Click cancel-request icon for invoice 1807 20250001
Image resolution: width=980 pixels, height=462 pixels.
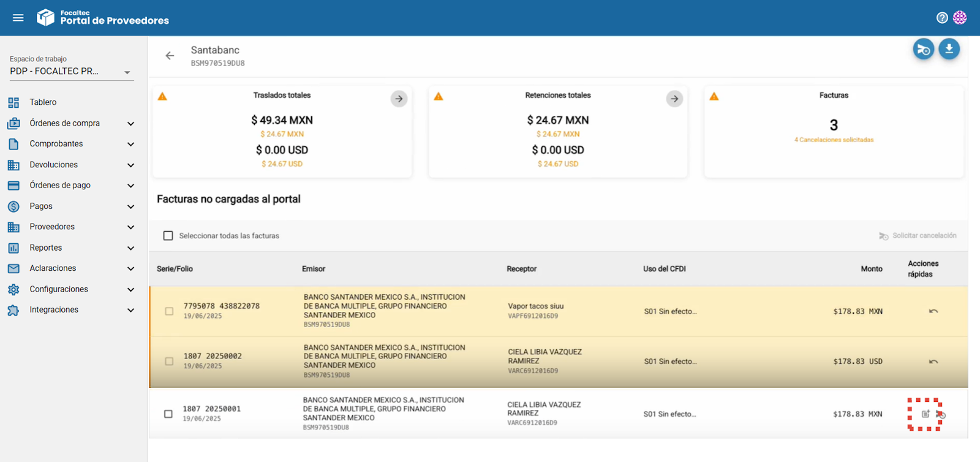tap(940, 415)
